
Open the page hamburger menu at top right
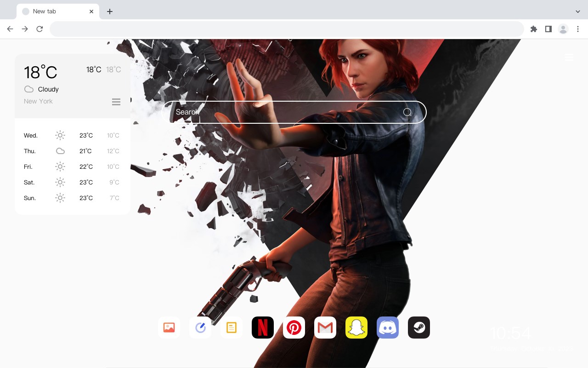pos(569,57)
